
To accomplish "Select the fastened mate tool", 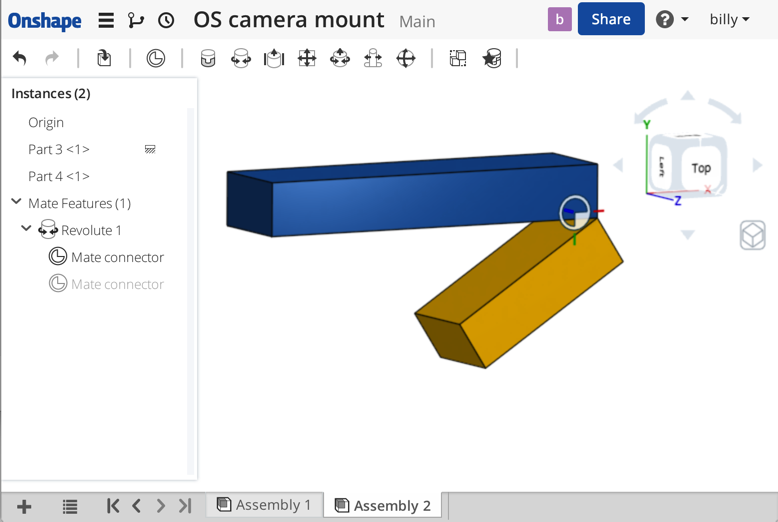I will 208,59.
